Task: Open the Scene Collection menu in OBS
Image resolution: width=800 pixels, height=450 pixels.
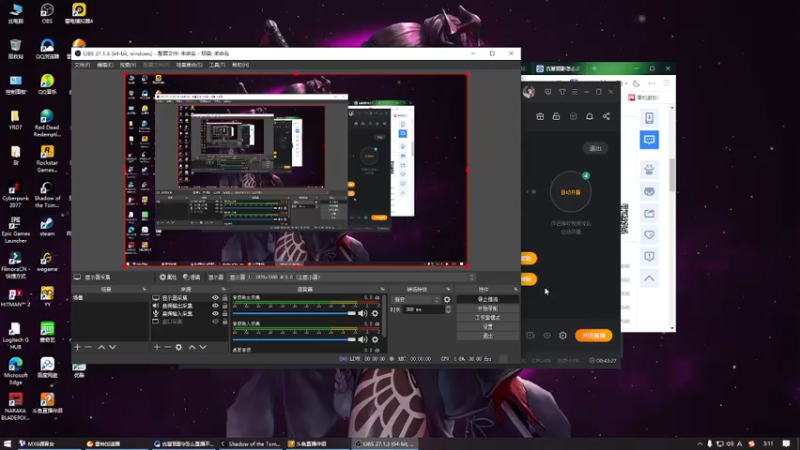Action: pyautogui.click(x=189, y=65)
